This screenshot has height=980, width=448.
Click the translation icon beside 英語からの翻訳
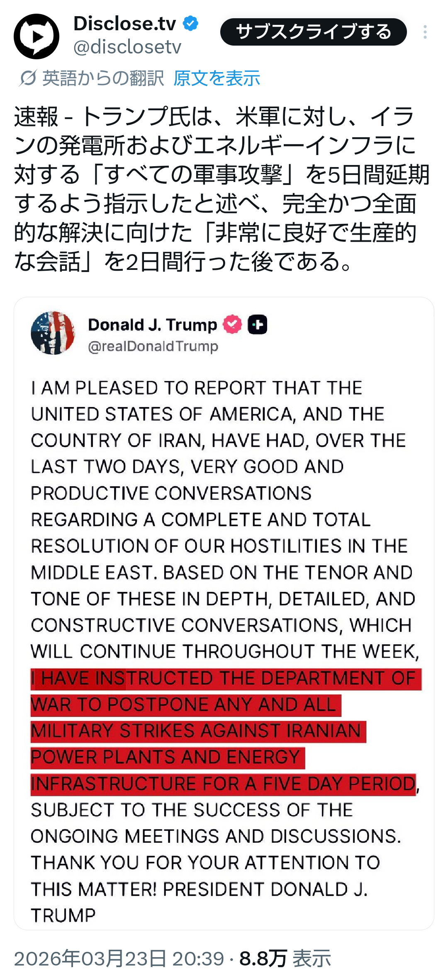coord(28,78)
